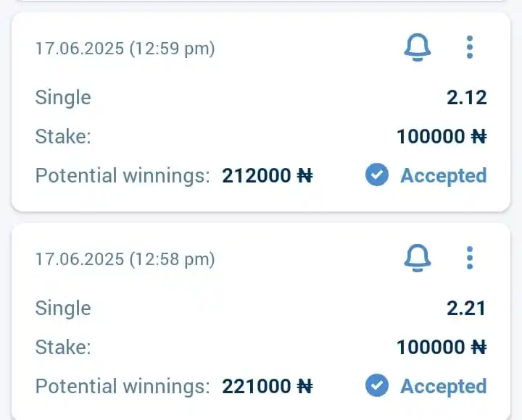Click Accepted status on 2.21 odds bet
This screenshot has height=420, width=522.
[x=444, y=386]
